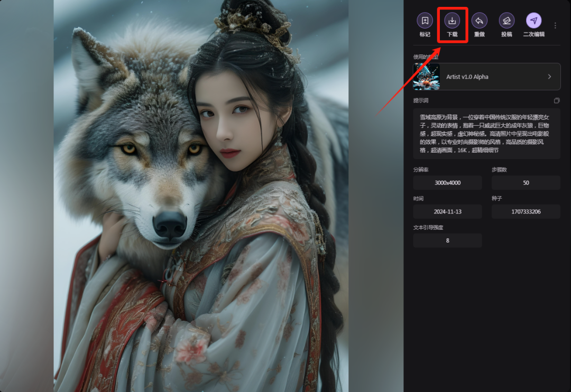Click the 重做 redo icon
This screenshot has width=571, height=392.
pyautogui.click(x=480, y=21)
